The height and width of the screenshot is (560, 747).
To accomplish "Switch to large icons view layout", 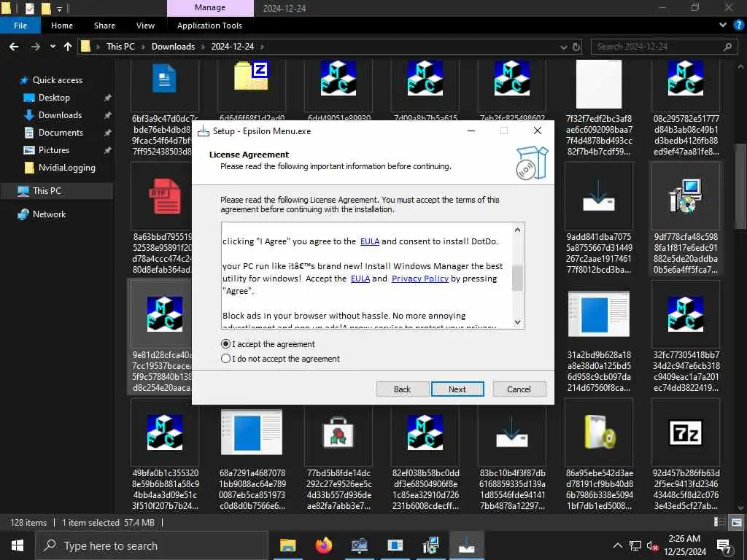I will 736,522.
